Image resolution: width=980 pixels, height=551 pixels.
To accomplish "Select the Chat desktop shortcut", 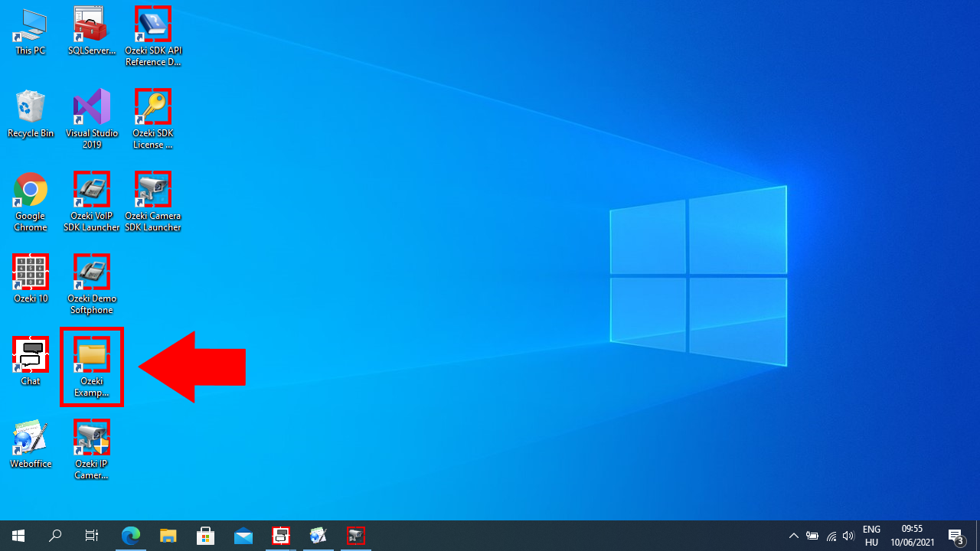I will click(31, 361).
